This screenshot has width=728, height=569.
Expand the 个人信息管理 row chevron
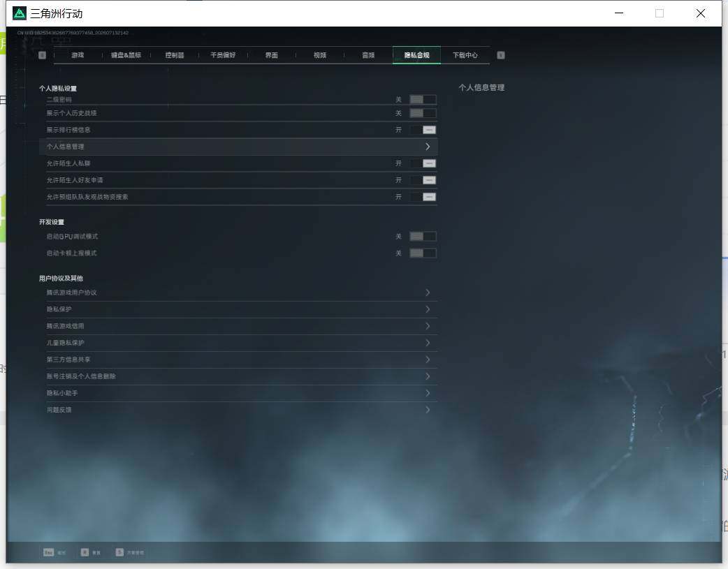(x=428, y=147)
